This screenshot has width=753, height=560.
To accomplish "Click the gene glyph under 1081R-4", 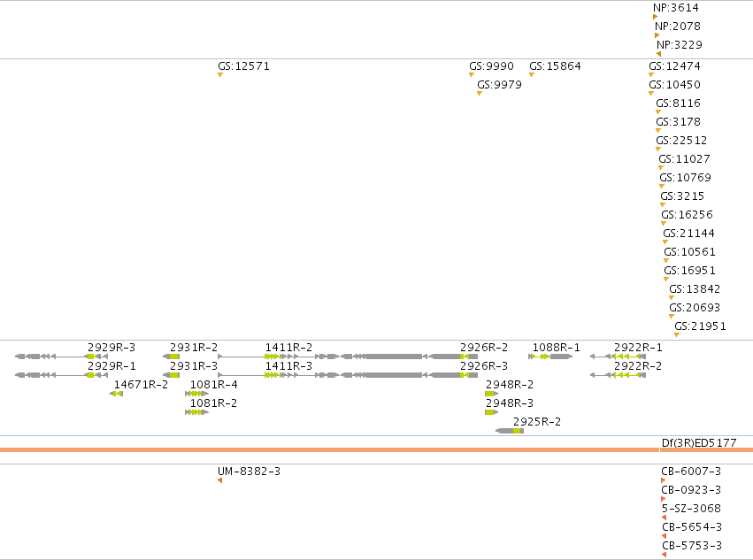I will pos(197,394).
